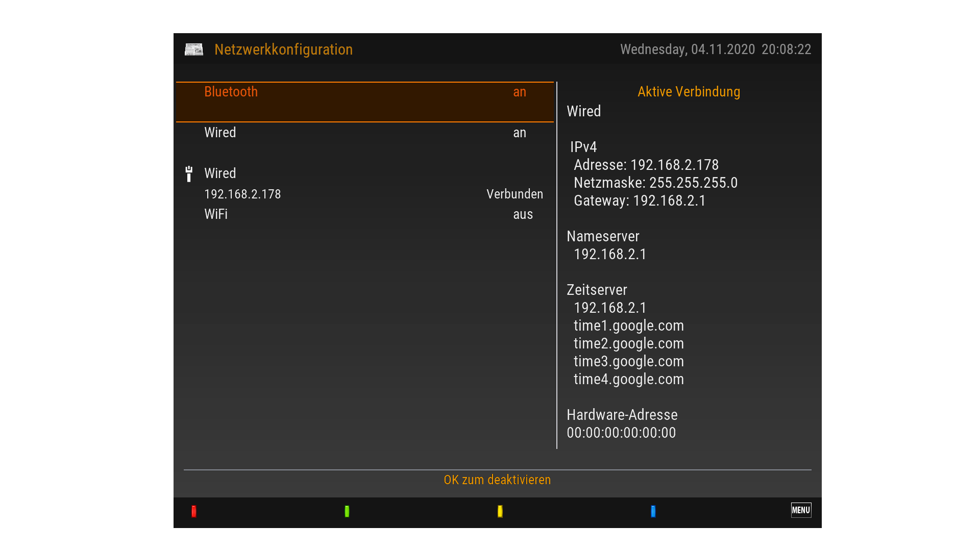This screenshot has width=980, height=551.
Task: Click the Netzwerkkonfiguration header icon
Action: (194, 49)
